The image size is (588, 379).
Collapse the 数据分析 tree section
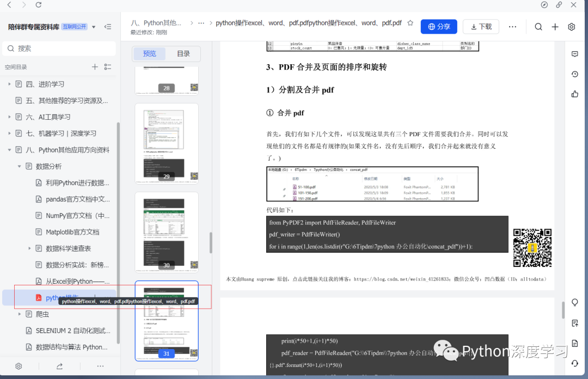click(20, 166)
